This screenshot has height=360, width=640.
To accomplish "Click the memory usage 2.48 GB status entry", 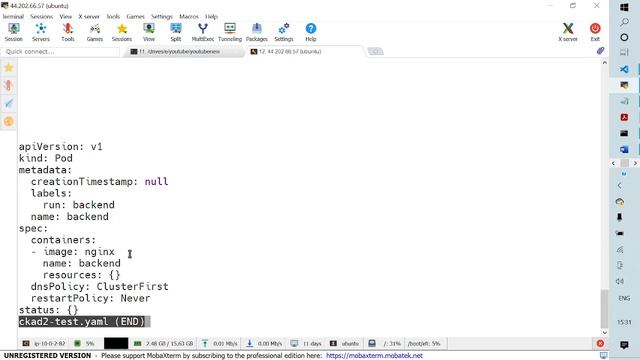I will [x=164, y=344].
